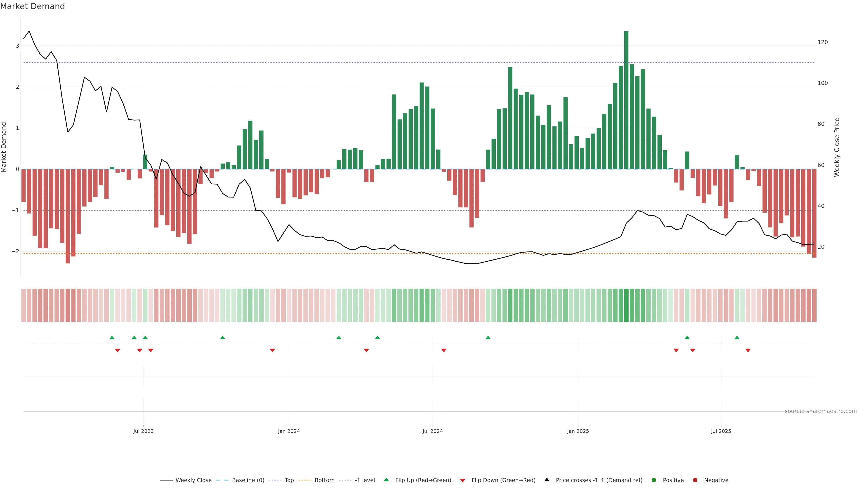This screenshot has width=868, height=488.
Task: Toggle the Top dotted line legend entry
Action: click(x=289, y=480)
